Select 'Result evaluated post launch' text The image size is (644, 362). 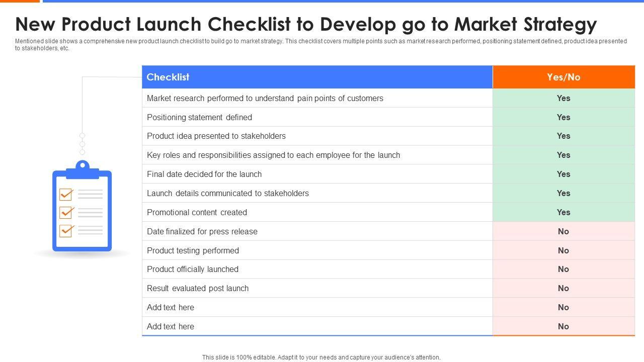pyautogui.click(x=198, y=289)
